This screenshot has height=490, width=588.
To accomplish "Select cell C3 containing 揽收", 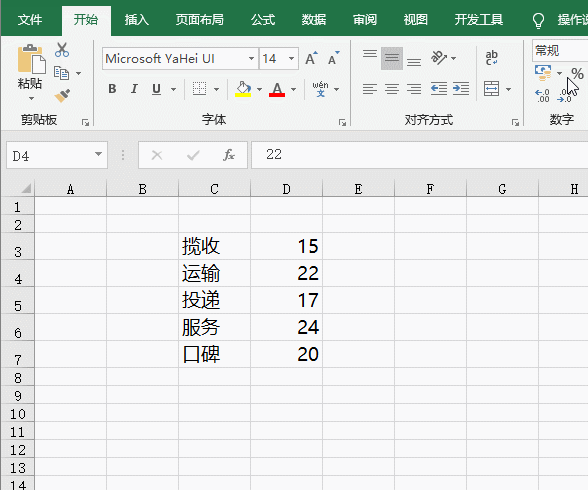I will (214, 246).
